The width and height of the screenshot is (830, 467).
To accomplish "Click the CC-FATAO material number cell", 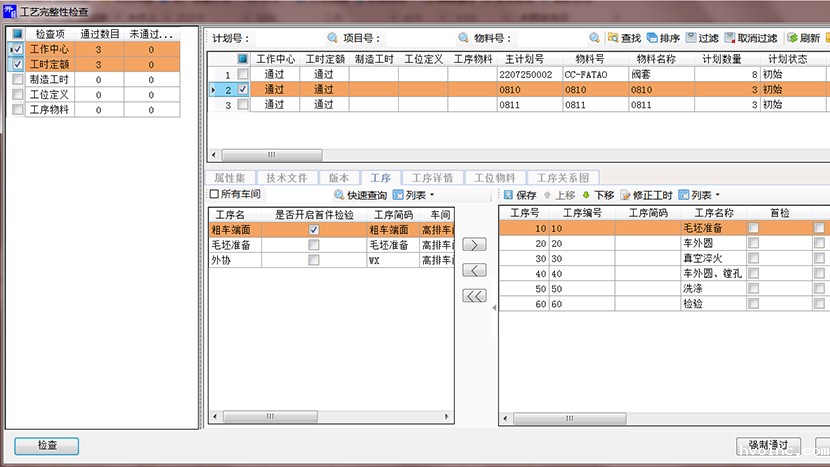I will pos(596,74).
